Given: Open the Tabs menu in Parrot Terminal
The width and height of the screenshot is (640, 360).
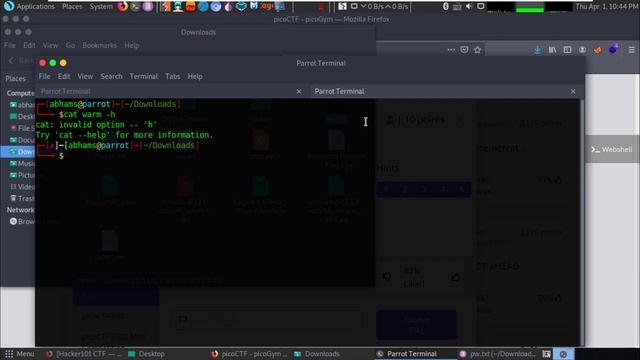Looking at the screenshot, I should pyautogui.click(x=173, y=76).
